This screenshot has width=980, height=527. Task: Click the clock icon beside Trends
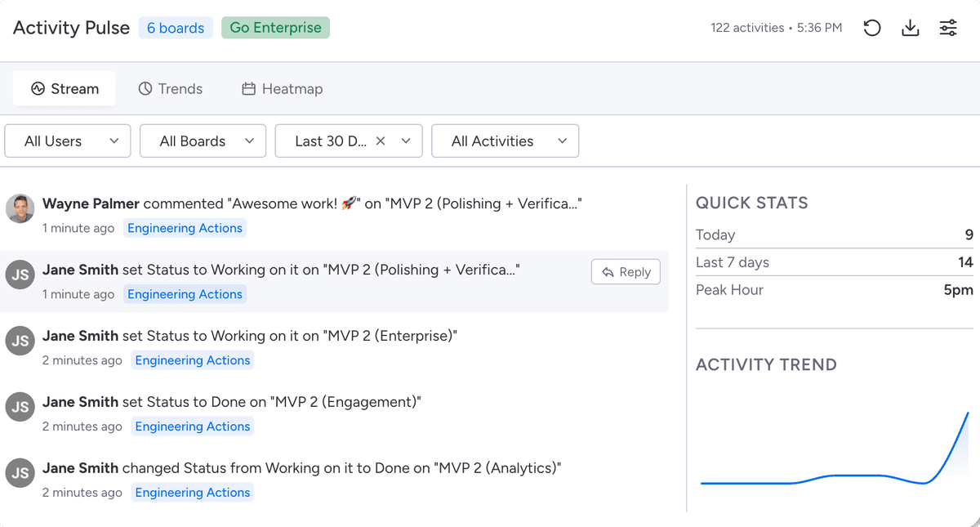[x=145, y=88]
